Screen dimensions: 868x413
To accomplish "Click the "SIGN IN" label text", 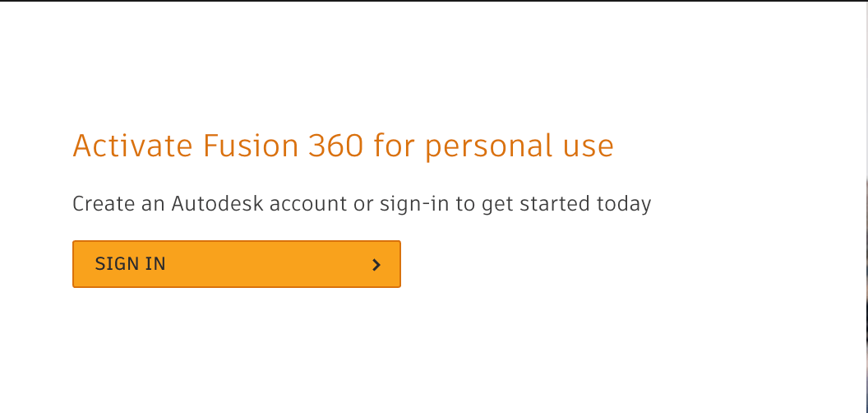I will click(131, 264).
